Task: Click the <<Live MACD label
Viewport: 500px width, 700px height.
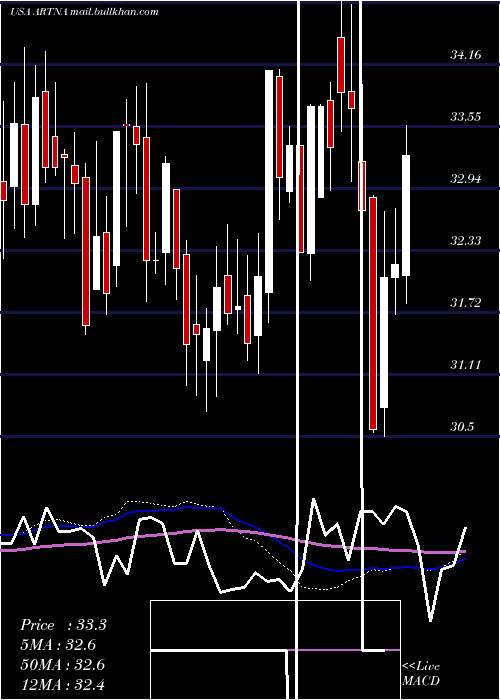Action: pos(421,674)
